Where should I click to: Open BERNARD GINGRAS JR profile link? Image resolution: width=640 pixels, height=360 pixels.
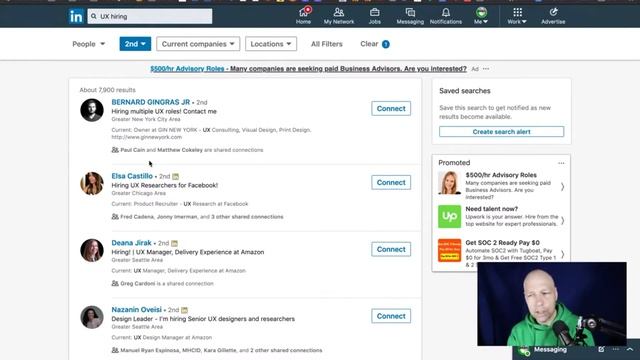(151, 102)
